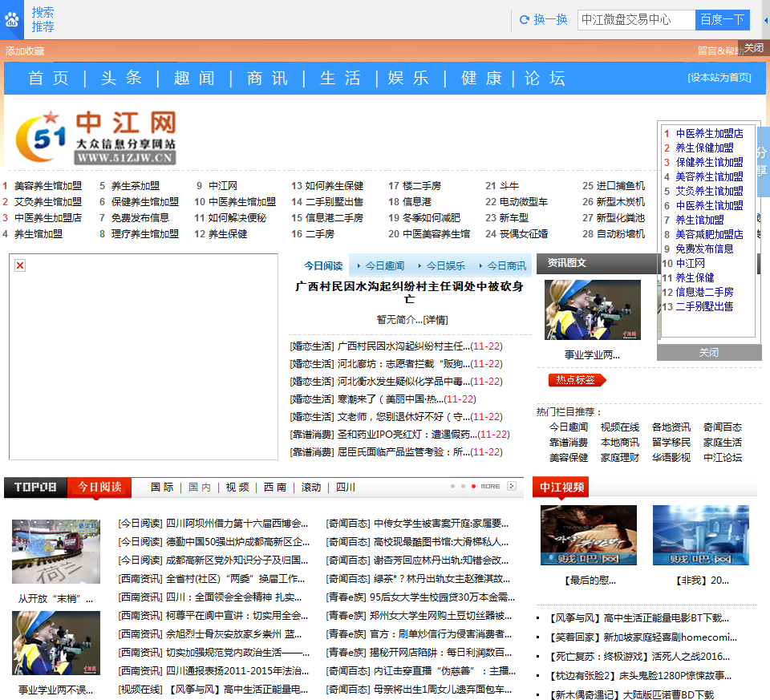Image resolution: width=770 pixels, height=700 pixels.
Task: Click 二手别墅出售 in the floating panel
Action: pyautogui.click(x=705, y=306)
